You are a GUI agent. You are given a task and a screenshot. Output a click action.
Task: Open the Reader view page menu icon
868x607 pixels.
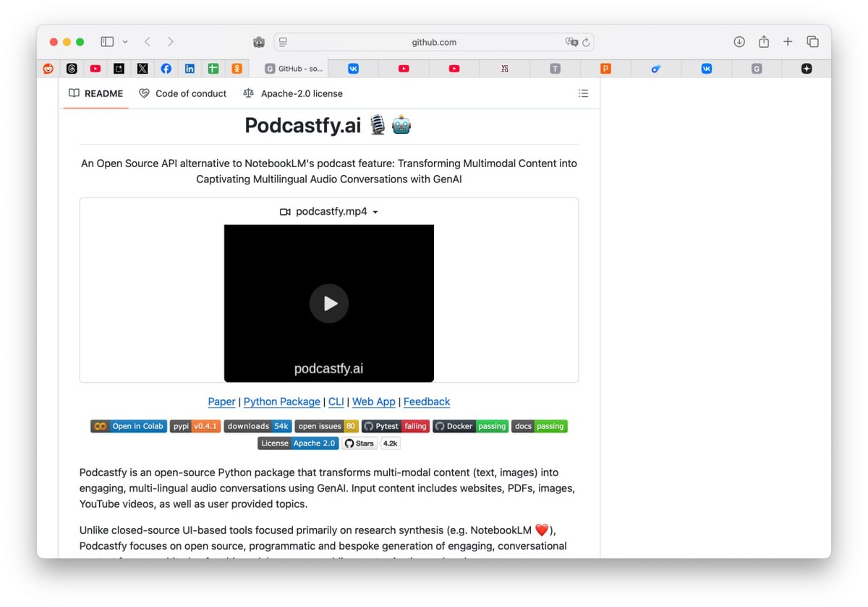pos(283,42)
